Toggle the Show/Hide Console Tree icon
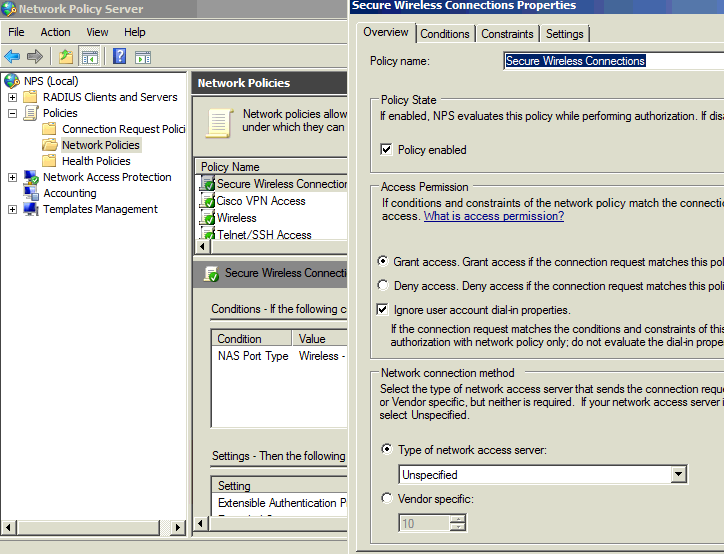Screen dimensions: 724x554 [90, 57]
